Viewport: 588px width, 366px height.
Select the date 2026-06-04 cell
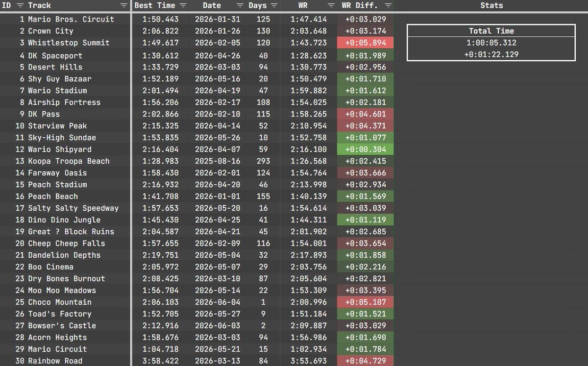[x=218, y=302]
